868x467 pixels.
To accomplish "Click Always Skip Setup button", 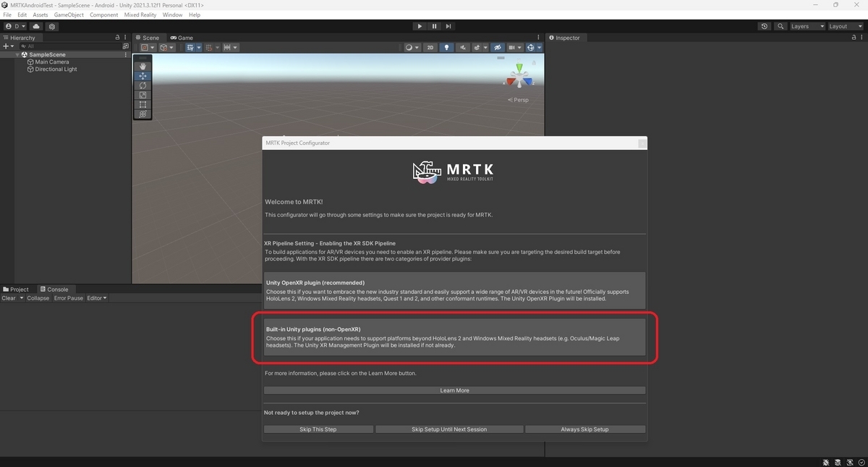I will [584, 429].
